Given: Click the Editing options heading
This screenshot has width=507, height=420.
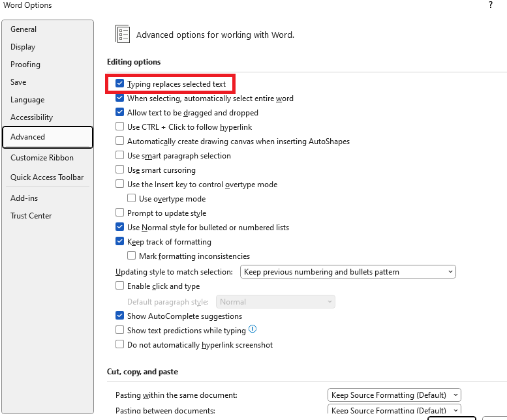Looking at the screenshot, I should coord(134,62).
